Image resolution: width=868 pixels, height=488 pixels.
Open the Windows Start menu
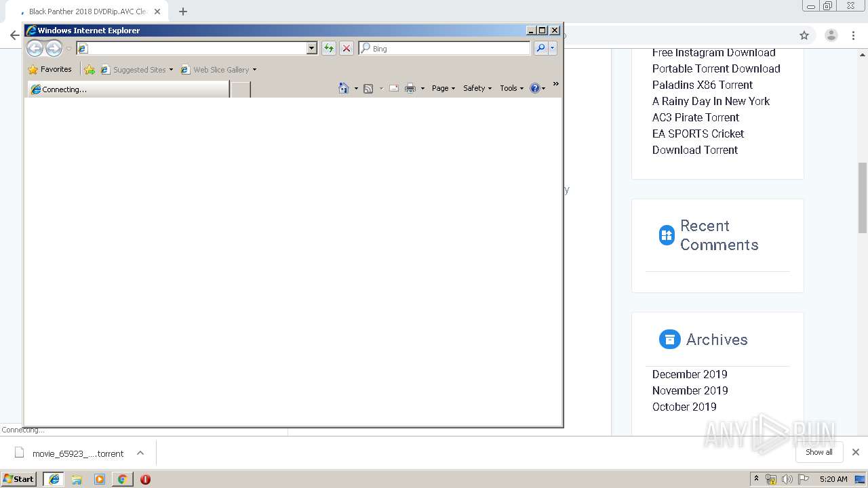tap(18, 479)
